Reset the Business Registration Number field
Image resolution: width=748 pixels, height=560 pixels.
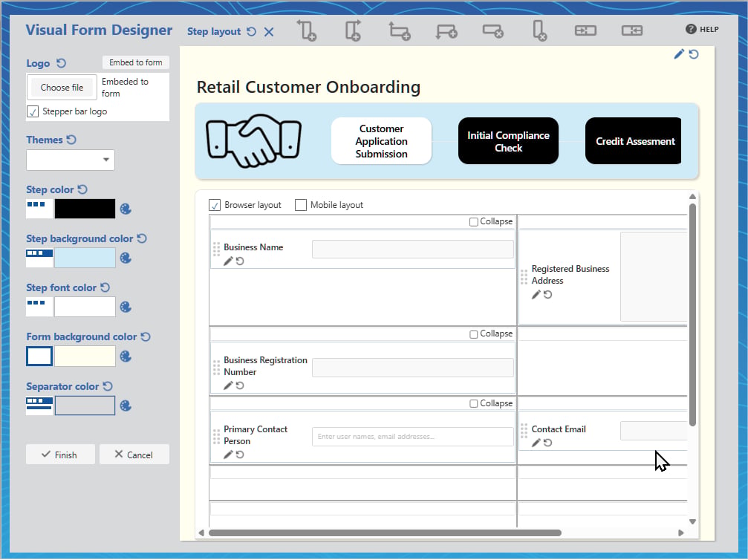[x=240, y=385]
